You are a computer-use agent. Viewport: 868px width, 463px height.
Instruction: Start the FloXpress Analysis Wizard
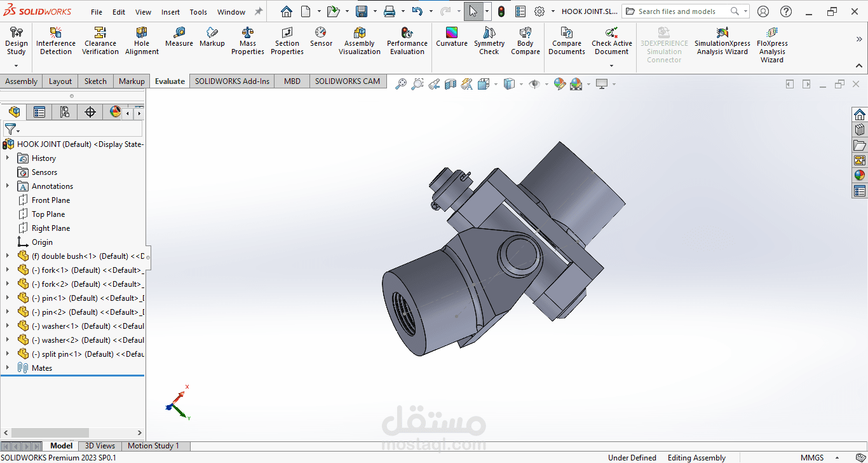[772, 45]
